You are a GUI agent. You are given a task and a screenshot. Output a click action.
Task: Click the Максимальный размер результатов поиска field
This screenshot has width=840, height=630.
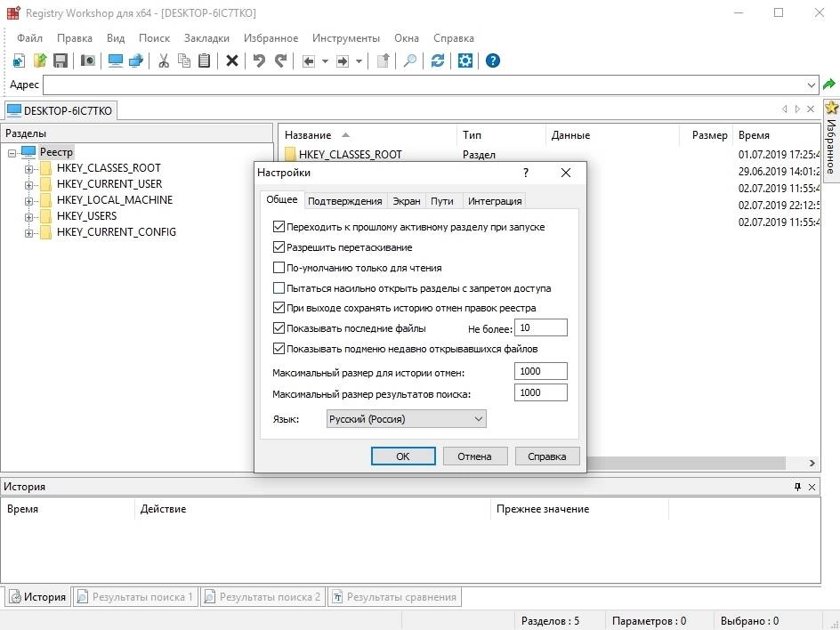click(x=540, y=392)
